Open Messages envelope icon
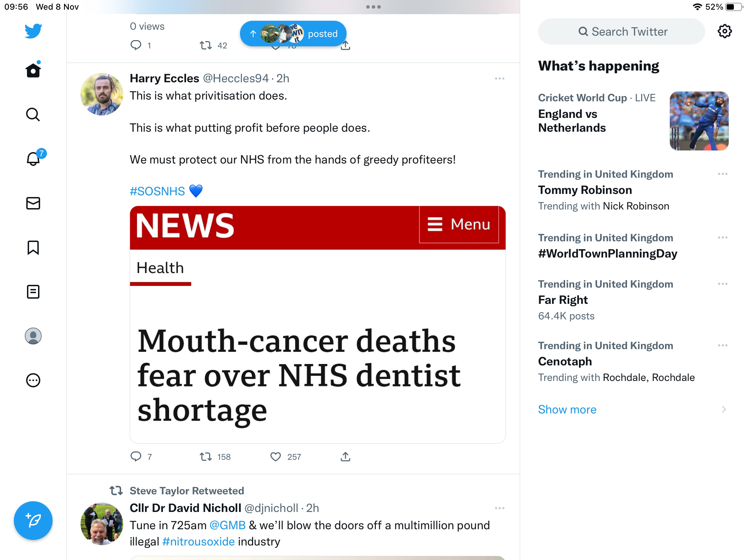 point(33,203)
